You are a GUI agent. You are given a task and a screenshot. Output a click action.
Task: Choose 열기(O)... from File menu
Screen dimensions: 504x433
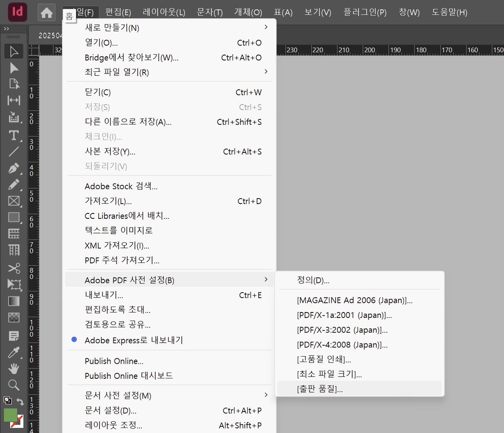[169, 43]
